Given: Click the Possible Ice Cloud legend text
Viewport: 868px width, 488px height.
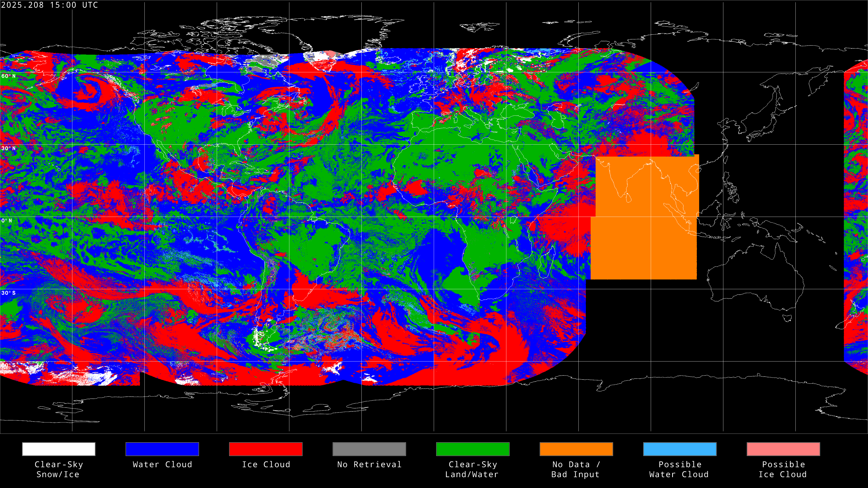Looking at the screenshot, I should pos(783,469).
